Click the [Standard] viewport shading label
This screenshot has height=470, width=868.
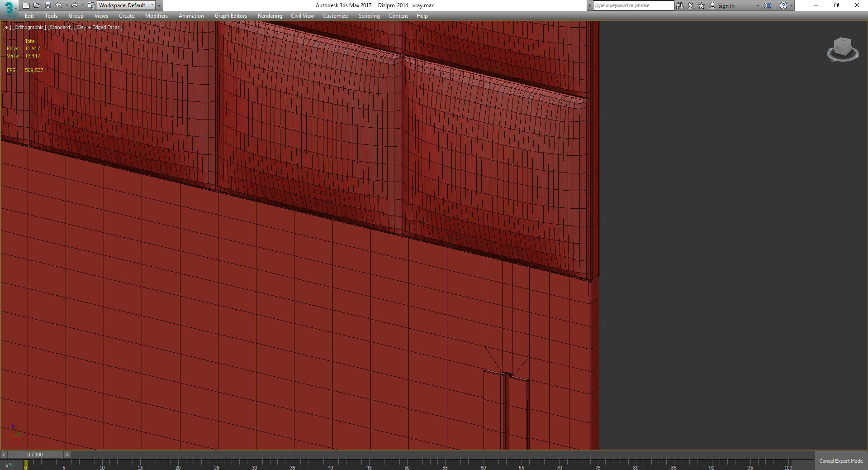coord(60,27)
